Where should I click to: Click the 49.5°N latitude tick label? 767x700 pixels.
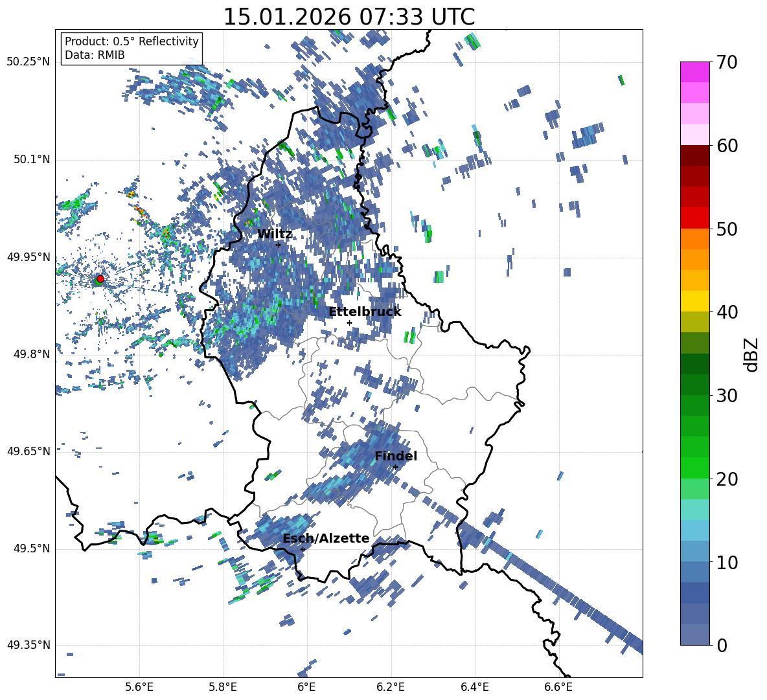(x=32, y=548)
